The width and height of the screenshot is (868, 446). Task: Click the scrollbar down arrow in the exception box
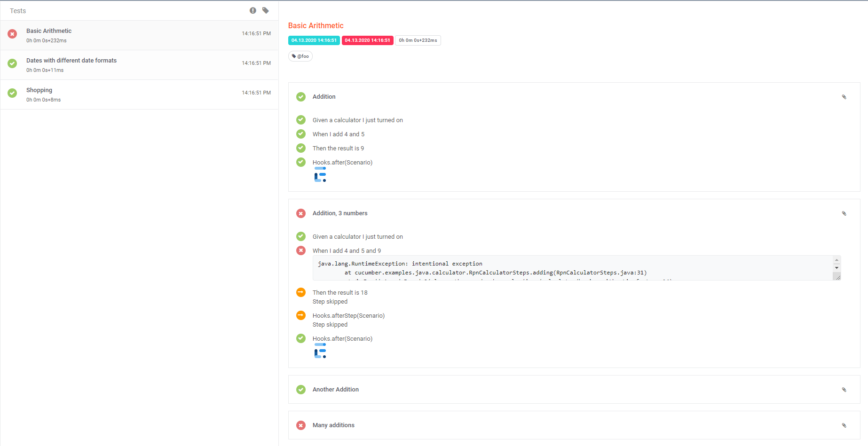pos(836,268)
